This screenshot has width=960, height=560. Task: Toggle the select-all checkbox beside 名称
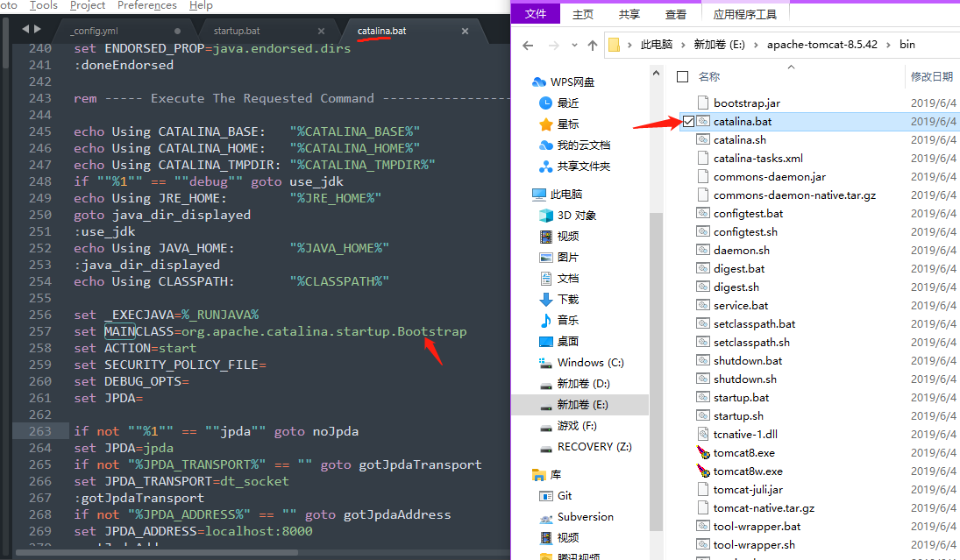click(x=683, y=77)
